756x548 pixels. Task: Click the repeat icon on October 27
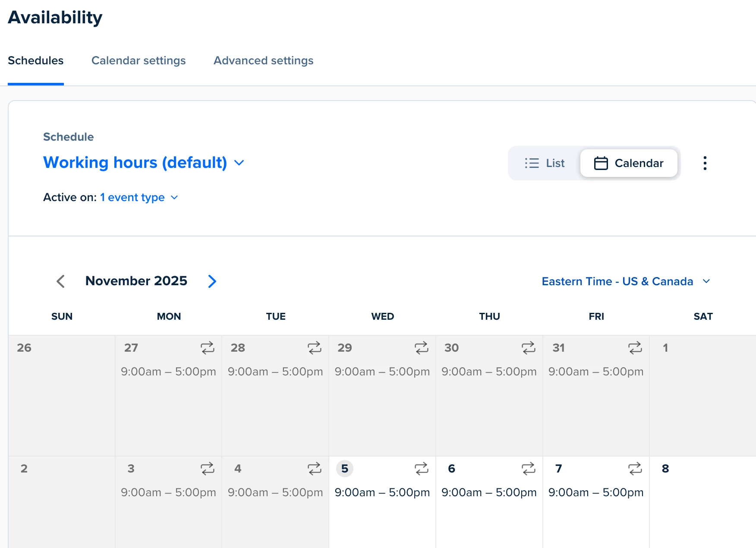click(x=208, y=348)
